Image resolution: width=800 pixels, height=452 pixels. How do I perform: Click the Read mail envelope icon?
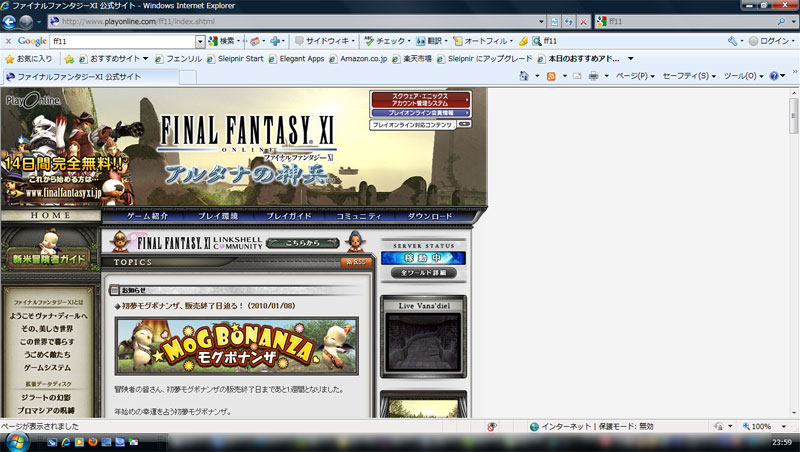577,76
